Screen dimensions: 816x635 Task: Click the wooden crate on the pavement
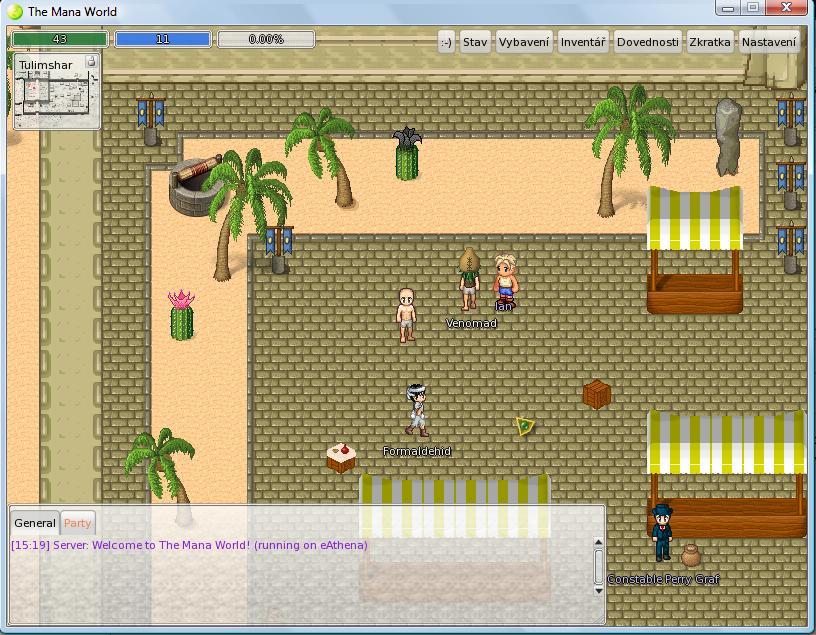point(597,394)
